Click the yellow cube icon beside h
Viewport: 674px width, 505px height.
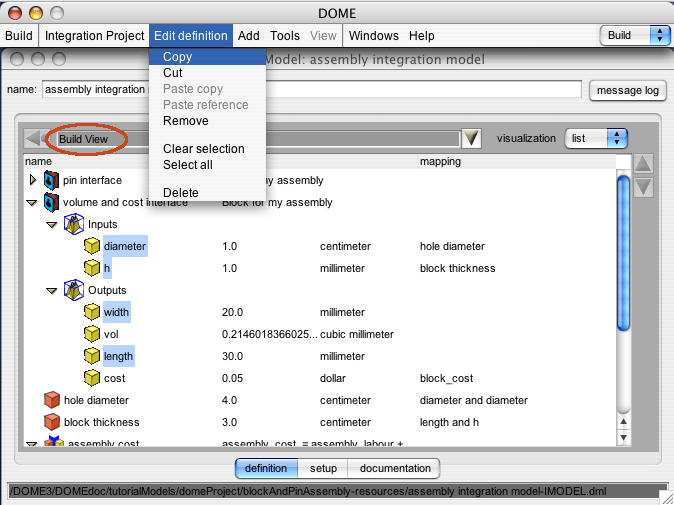coord(92,268)
